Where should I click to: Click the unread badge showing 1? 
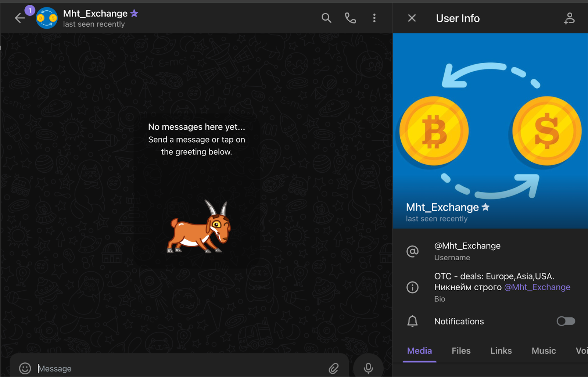(x=30, y=10)
